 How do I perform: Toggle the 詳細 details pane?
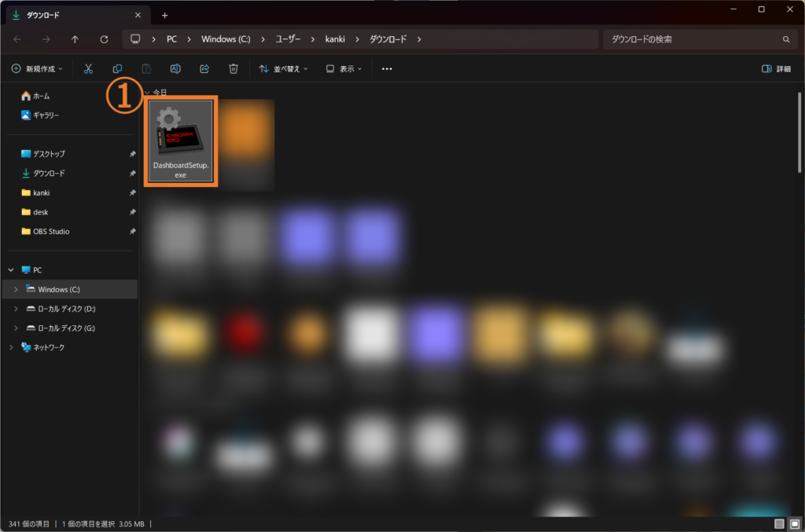point(777,69)
